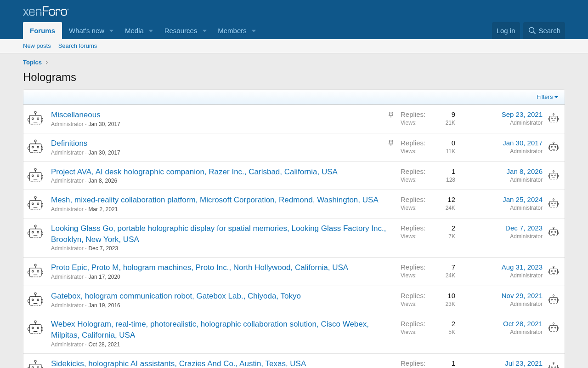
Task: Click the author avatar beside the Definitions thread
Action: tap(35, 147)
